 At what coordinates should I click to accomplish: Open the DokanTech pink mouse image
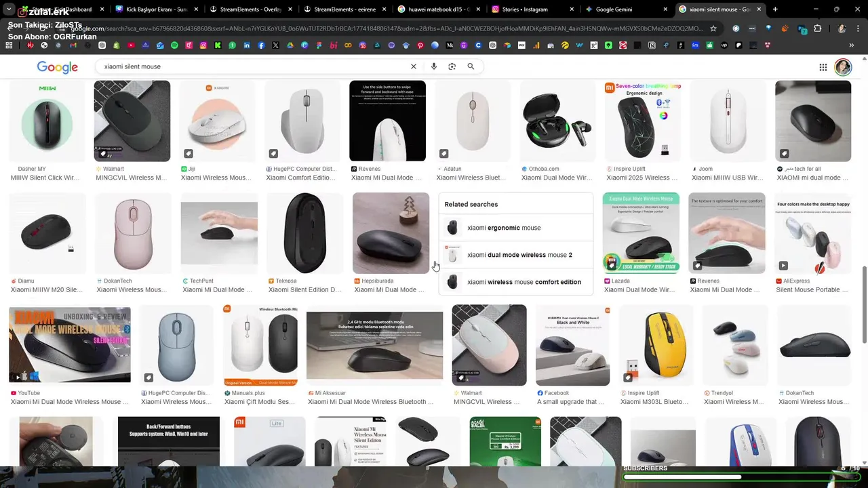[x=133, y=233]
